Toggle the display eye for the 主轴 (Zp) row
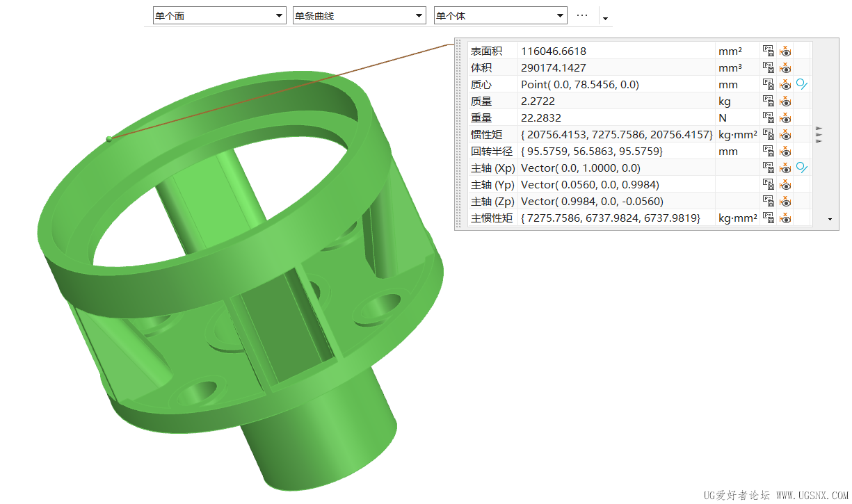The height and width of the screenshot is (504, 852). pos(785,201)
